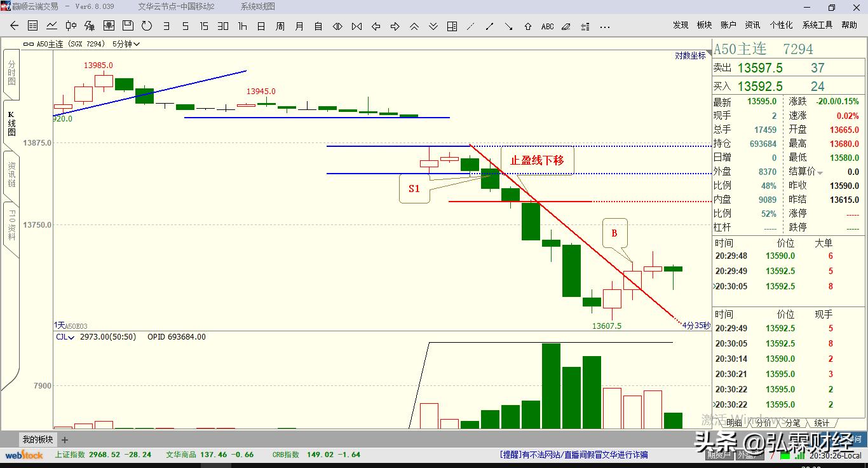Compress candles with the inward-arrows icon
Image resolution: width=868 pixels, height=468 pixels.
[x=337, y=26]
